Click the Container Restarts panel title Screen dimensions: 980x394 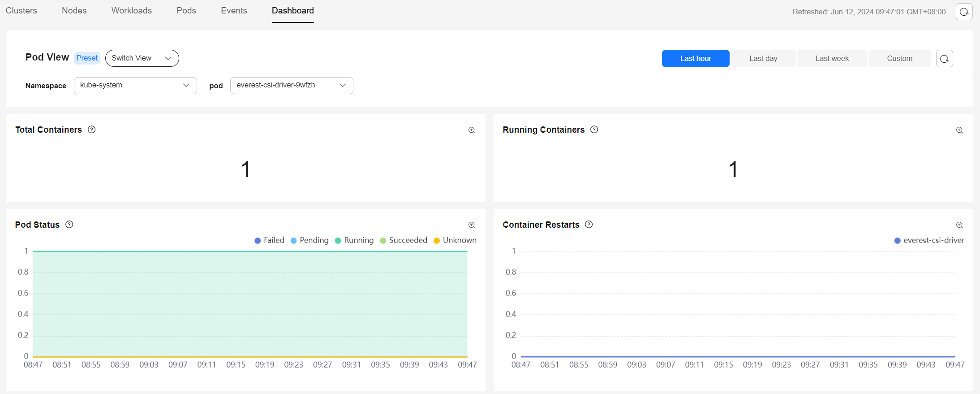pyautogui.click(x=541, y=225)
